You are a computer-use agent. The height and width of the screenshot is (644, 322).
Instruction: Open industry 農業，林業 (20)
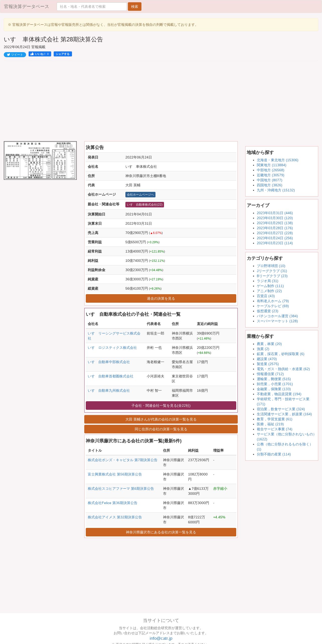coord(269,344)
